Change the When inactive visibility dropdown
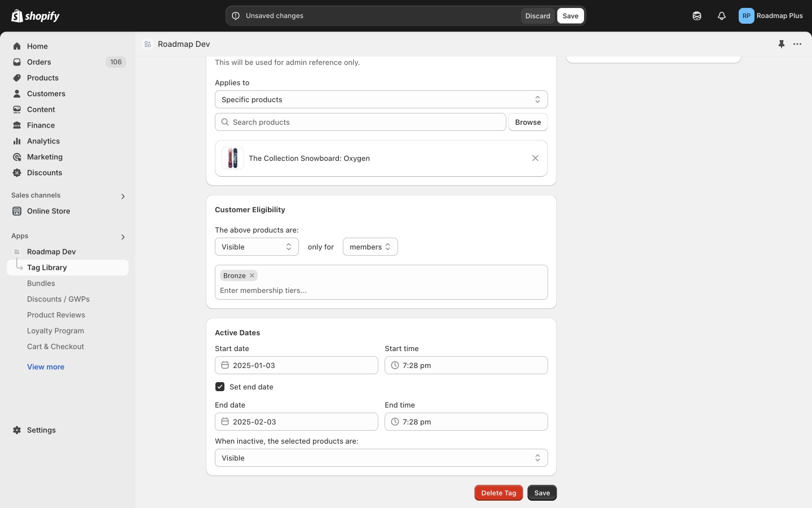 pos(381,458)
